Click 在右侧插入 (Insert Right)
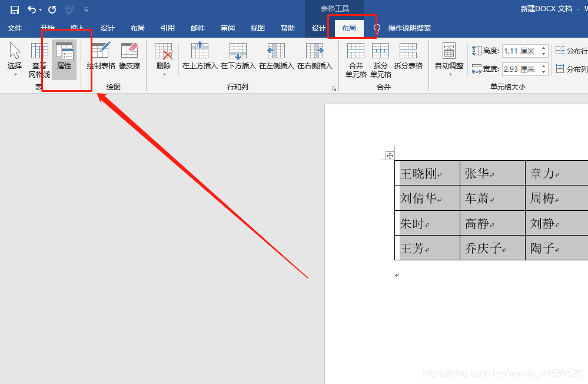The image size is (588, 384). (315, 57)
